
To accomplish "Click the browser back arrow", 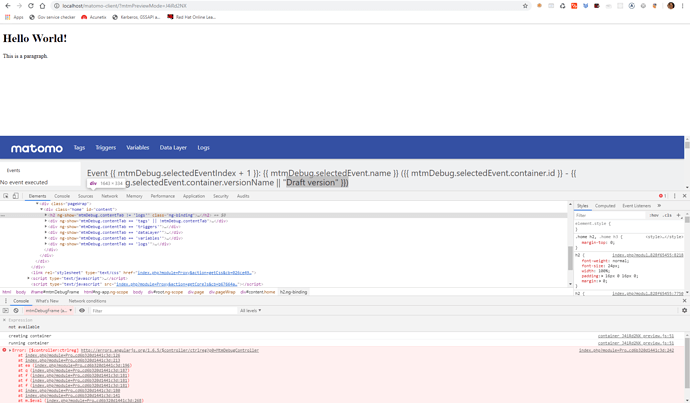I will pyautogui.click(x=7, y=6).
